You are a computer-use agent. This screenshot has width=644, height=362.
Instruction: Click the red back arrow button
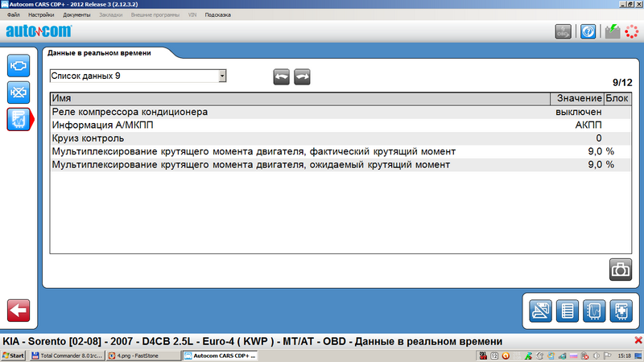[x=19, y=311]
